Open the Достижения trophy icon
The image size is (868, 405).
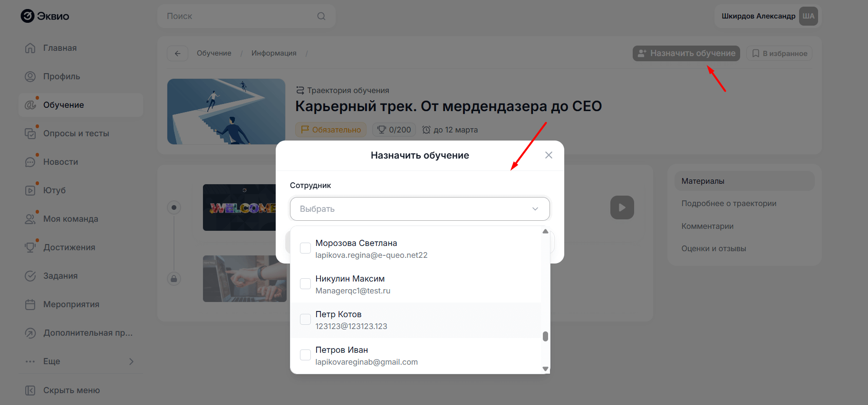coord(30,247)
